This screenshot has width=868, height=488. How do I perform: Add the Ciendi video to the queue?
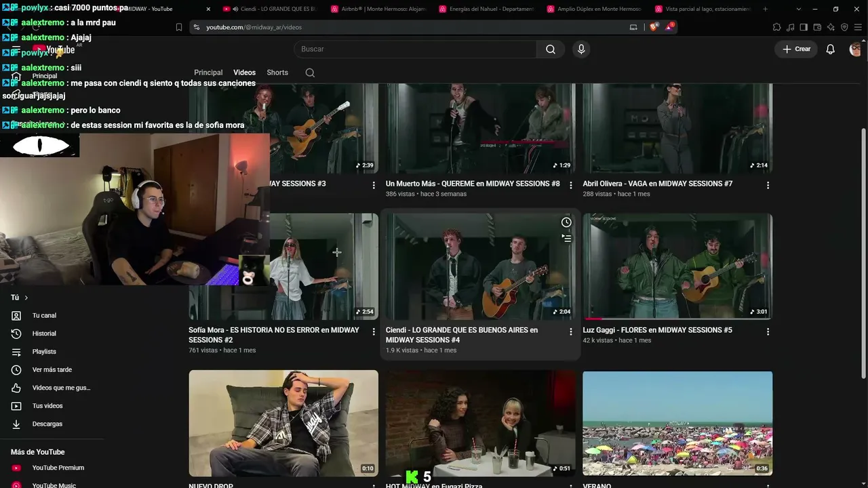pos(566,238)
